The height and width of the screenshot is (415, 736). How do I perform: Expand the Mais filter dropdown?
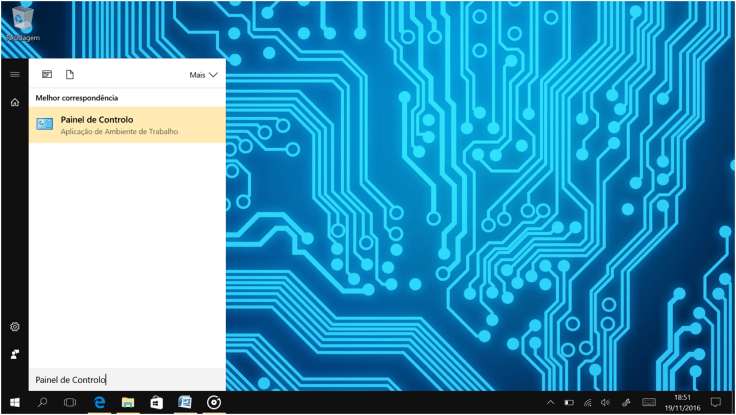pos(204,75)
